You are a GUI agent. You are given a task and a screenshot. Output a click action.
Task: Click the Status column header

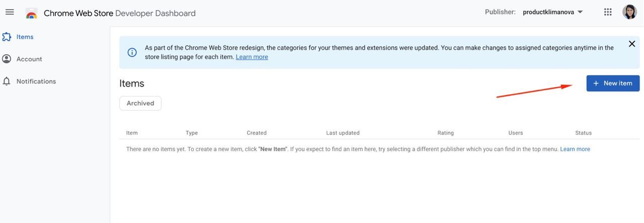583,133
